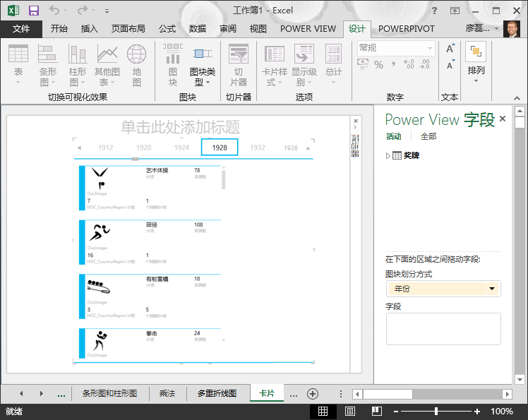Open 显示级别 show levels menu
Viewport: 528px width, 420px height.
point(304,65)
